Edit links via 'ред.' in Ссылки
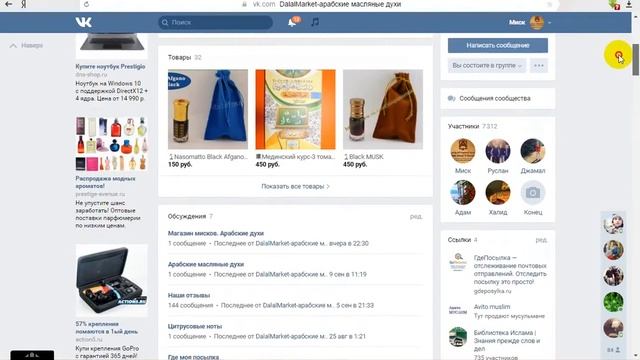Viewport: 640px width, 360px height. (541, 240)
